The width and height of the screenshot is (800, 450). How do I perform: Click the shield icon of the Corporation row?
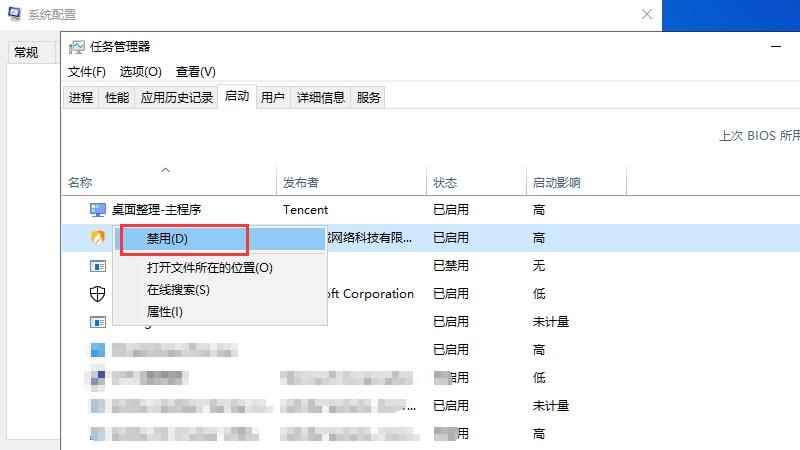[x=97, y=294]
